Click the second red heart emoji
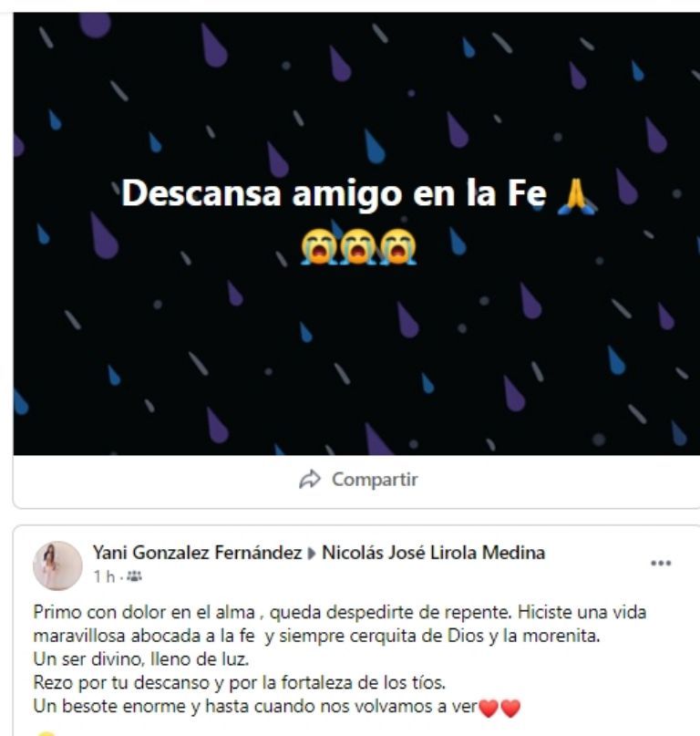The width and height of the screenshot is (700, 736). coord(510,708)
